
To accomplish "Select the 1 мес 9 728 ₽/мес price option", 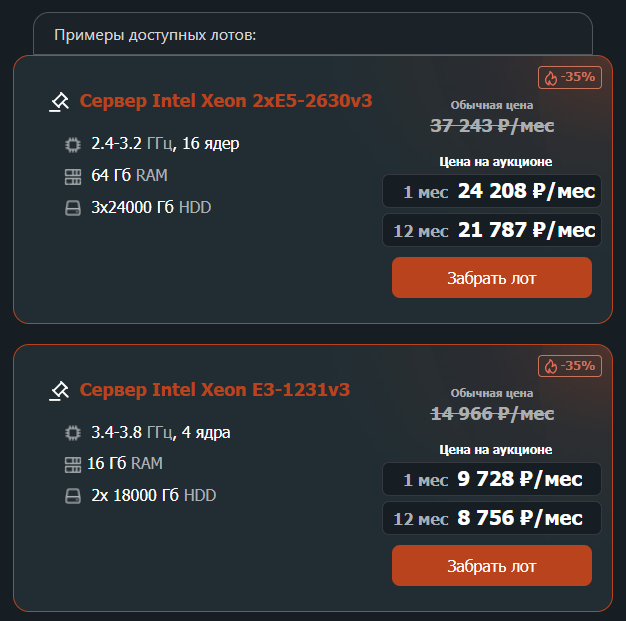I will (x=492, y=479).
